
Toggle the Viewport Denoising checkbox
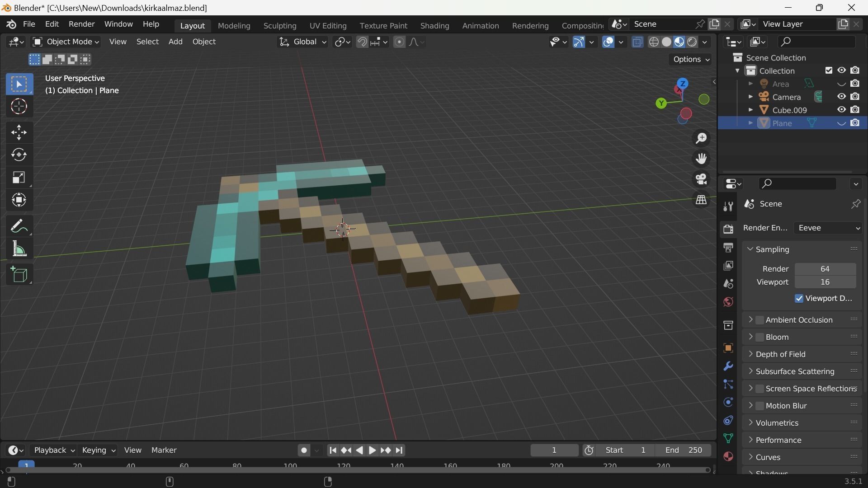tap(799, 298)
